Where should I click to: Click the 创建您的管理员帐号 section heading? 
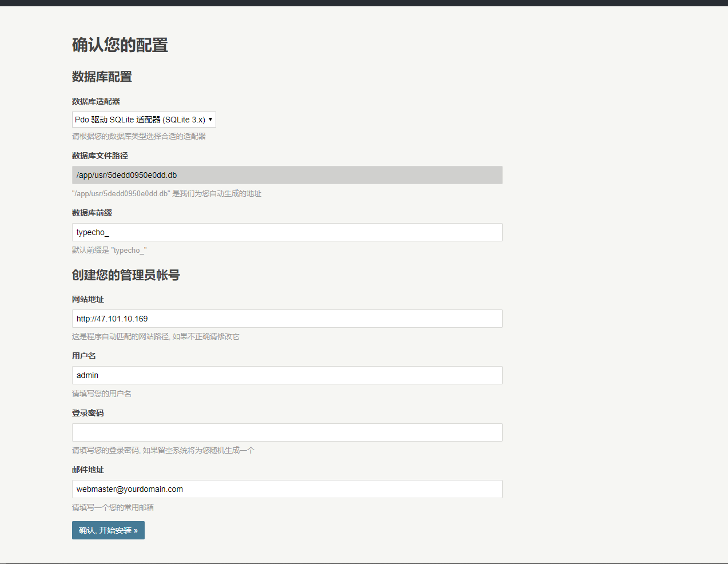pos(126,275)
